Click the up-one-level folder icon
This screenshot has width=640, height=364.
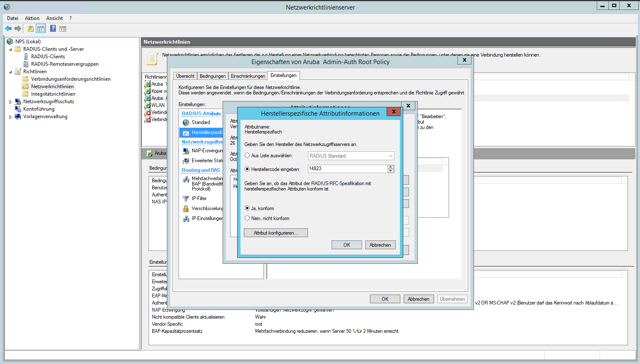click(30, 29)
